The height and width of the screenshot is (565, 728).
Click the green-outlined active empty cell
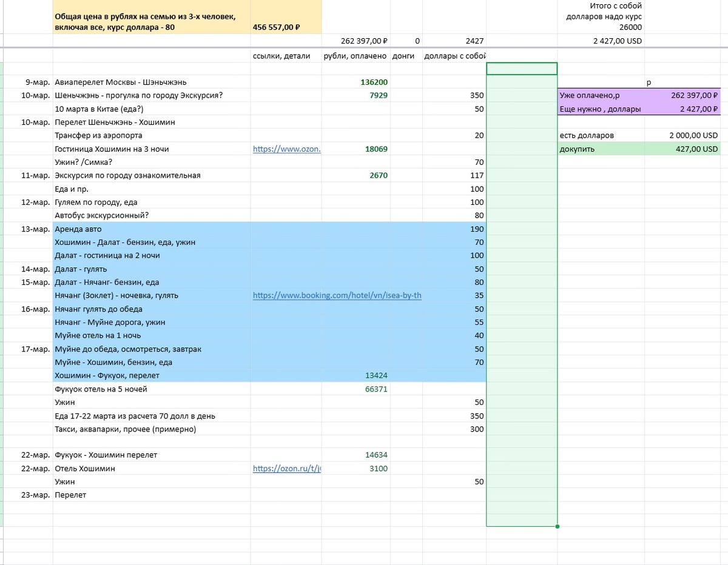(522, 69)
